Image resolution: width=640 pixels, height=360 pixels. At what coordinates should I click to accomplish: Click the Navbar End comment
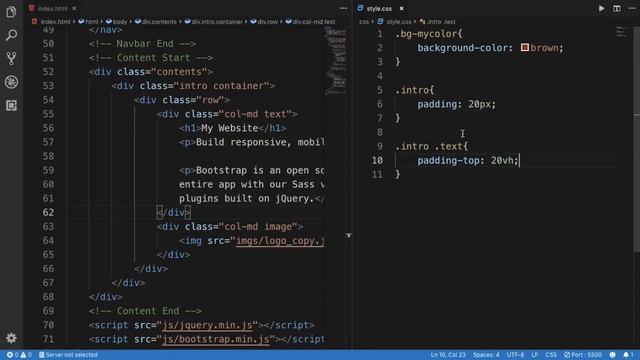pyautogui.click(x=142, y=44)
